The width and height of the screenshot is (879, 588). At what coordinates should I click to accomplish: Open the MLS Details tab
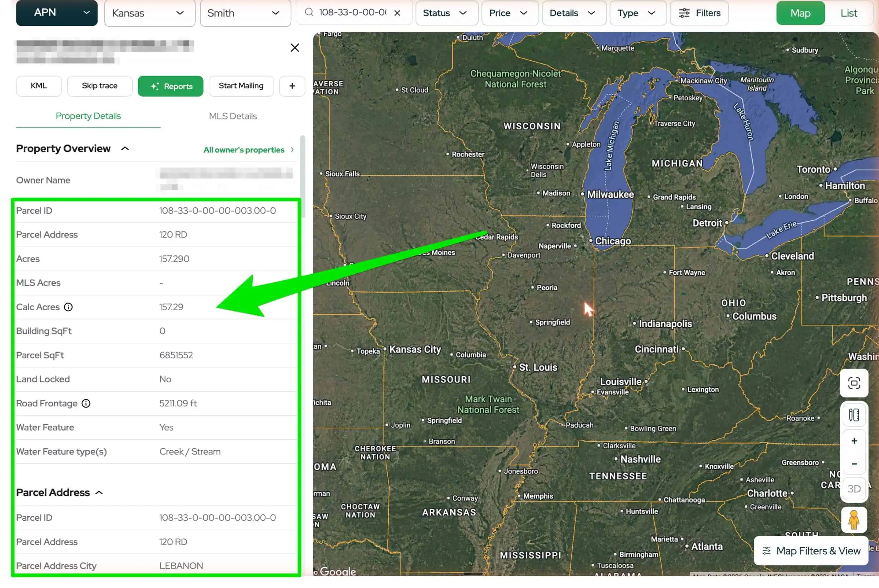(x=233, y=116)
